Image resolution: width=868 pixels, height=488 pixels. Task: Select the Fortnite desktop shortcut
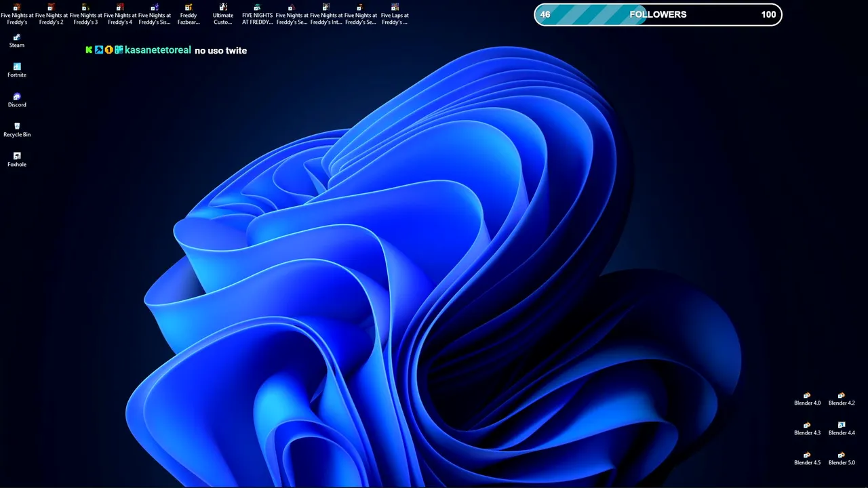pos(17,70)
